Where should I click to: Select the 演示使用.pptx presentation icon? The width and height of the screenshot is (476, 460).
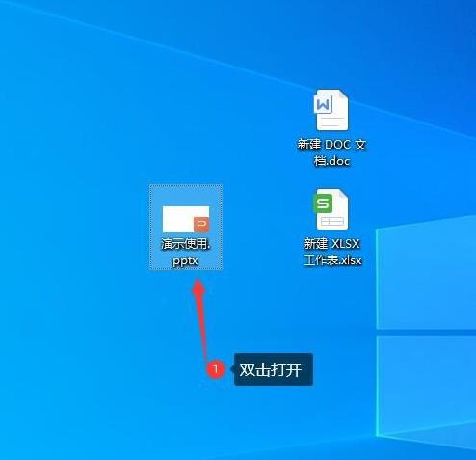tap(186, 219)
